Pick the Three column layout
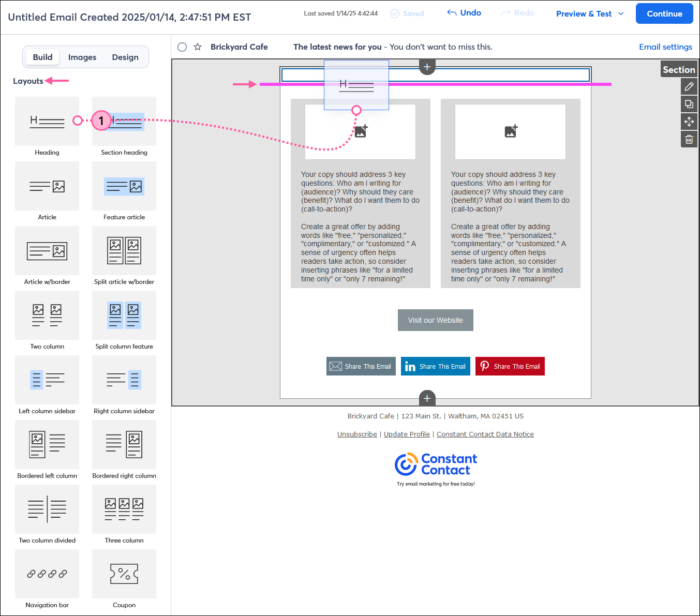700x616 pixels. (x=124, y=509)
